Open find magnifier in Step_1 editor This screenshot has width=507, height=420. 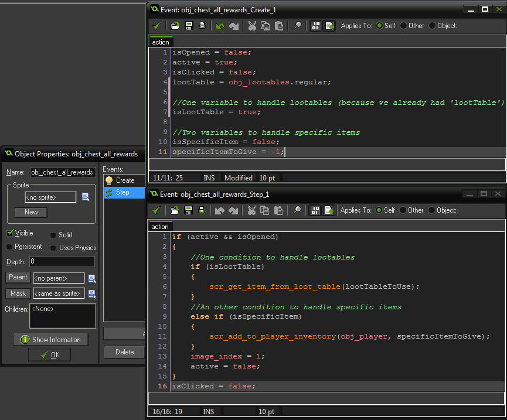point(297,210)
